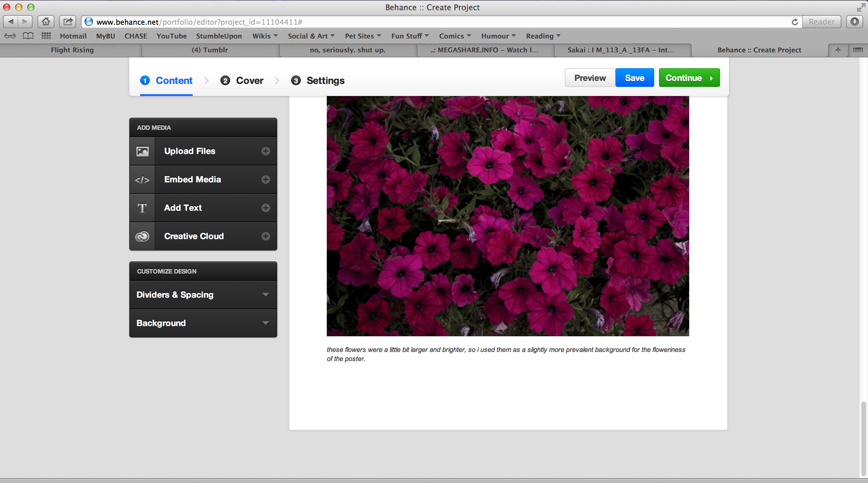
Task: Open Upload Files option
Action: pyautogui.click(x=203, y=151)
